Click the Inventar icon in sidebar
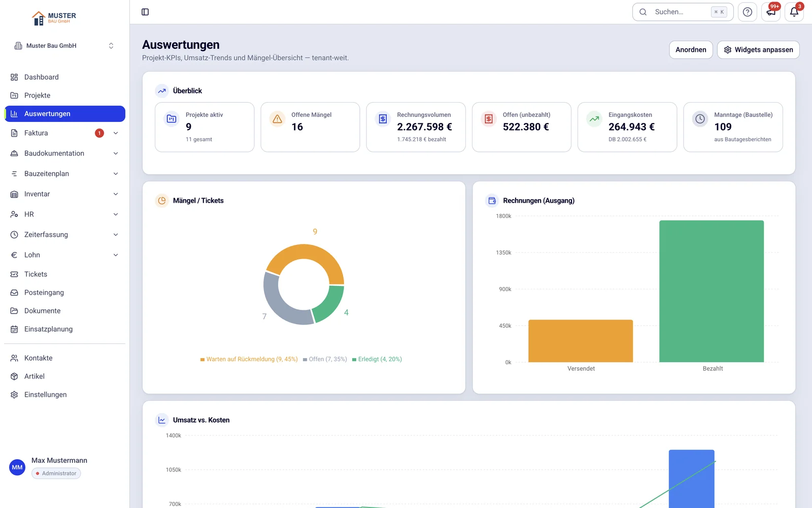This screenshot has height=508, width=812. click(14, 194)
